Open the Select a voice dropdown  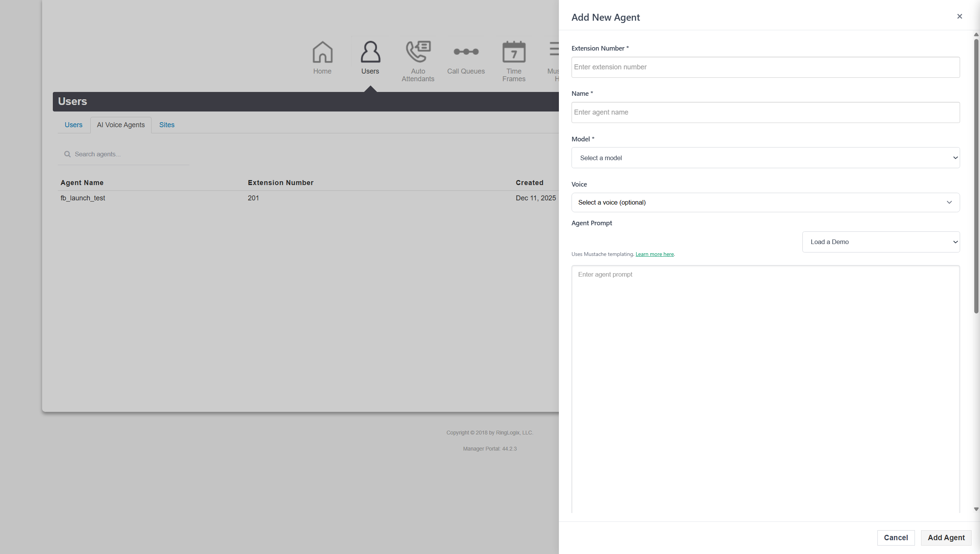pyautogui.click(x=765, y=203)
